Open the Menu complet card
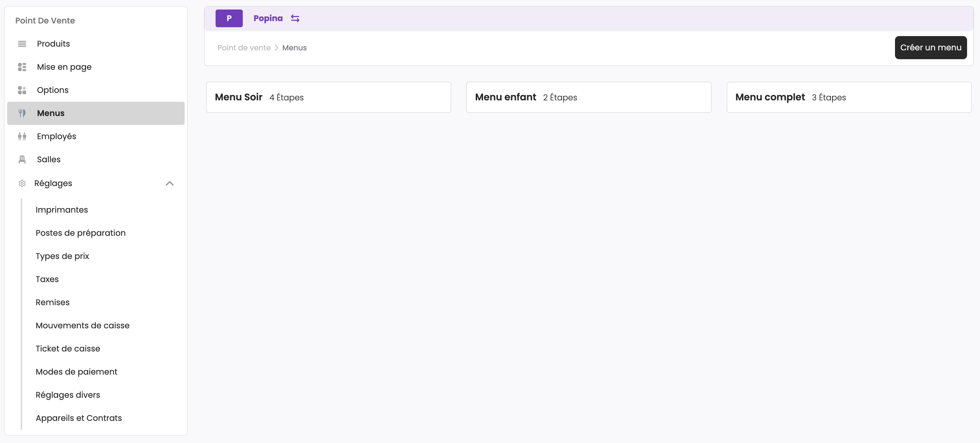980x443 pixels. (x=849, y=97)
